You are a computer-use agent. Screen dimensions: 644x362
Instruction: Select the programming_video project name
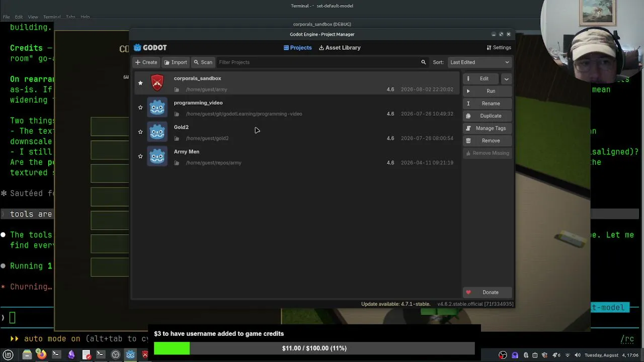[x=198, y=103]
